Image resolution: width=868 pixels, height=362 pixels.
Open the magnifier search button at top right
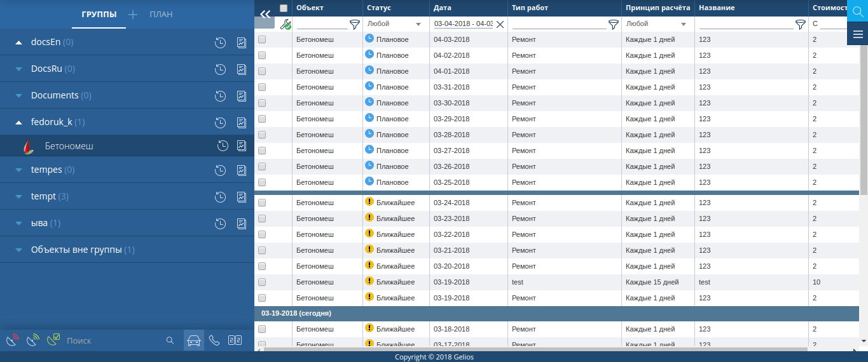point(857,11)
